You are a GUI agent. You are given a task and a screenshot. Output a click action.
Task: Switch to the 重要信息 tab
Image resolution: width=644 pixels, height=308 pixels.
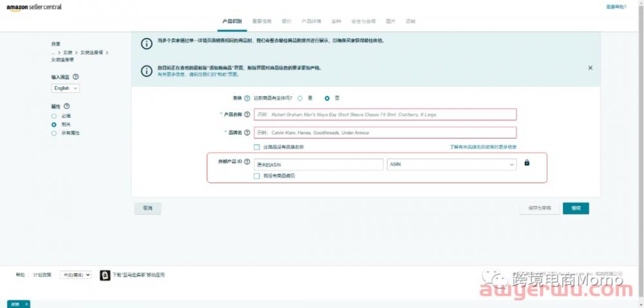pos(261,21)
